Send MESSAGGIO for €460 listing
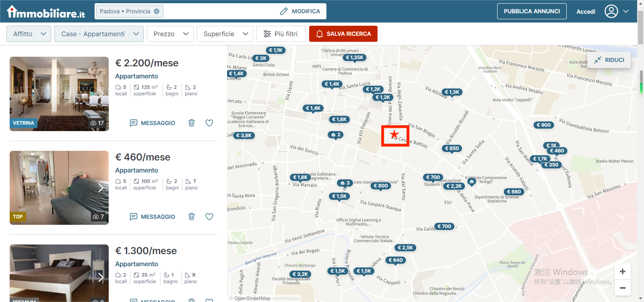Image resolution: width=644 pixels, height=302 pixels. pos(153,217)
